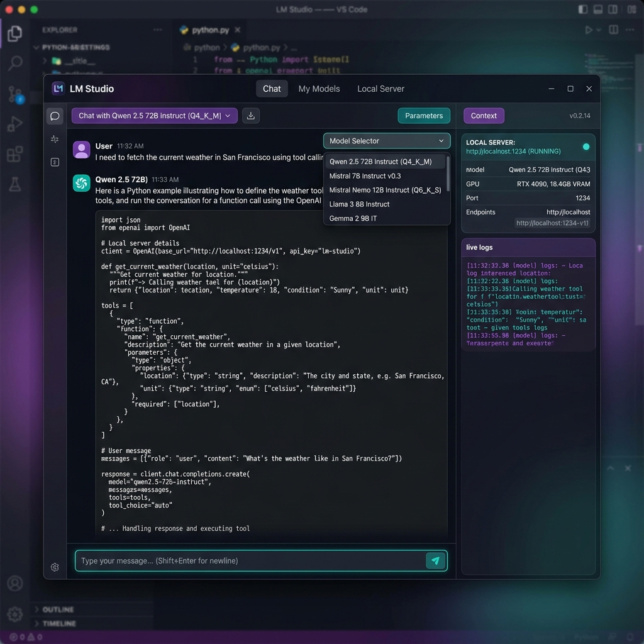Switch to the My Models tab
Image resolution: width=644 pixels, height=644 pixels.
click(319, 89)
